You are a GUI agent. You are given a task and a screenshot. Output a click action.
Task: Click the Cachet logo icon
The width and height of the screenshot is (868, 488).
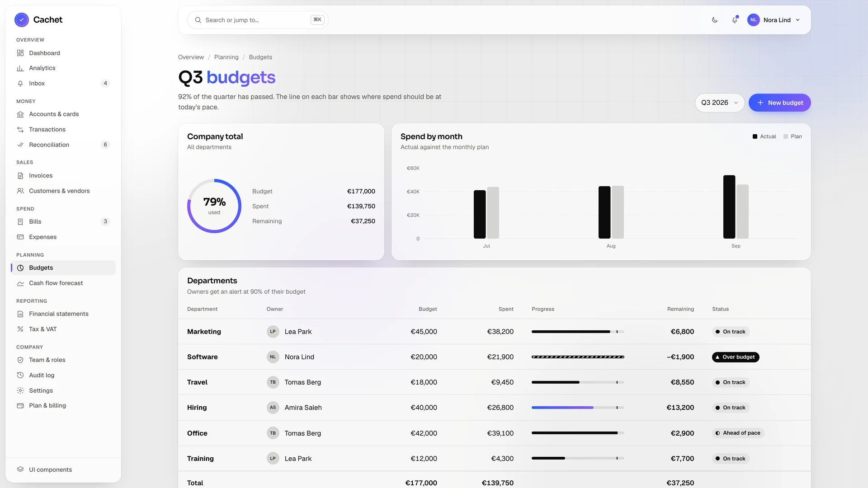21,20
